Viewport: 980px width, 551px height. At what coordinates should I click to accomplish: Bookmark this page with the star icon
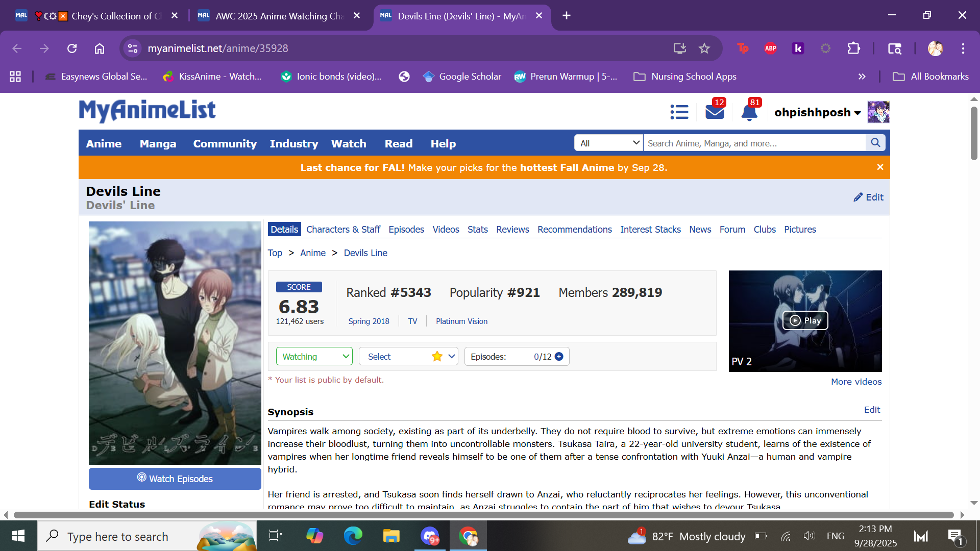click(x=704, y=48)
